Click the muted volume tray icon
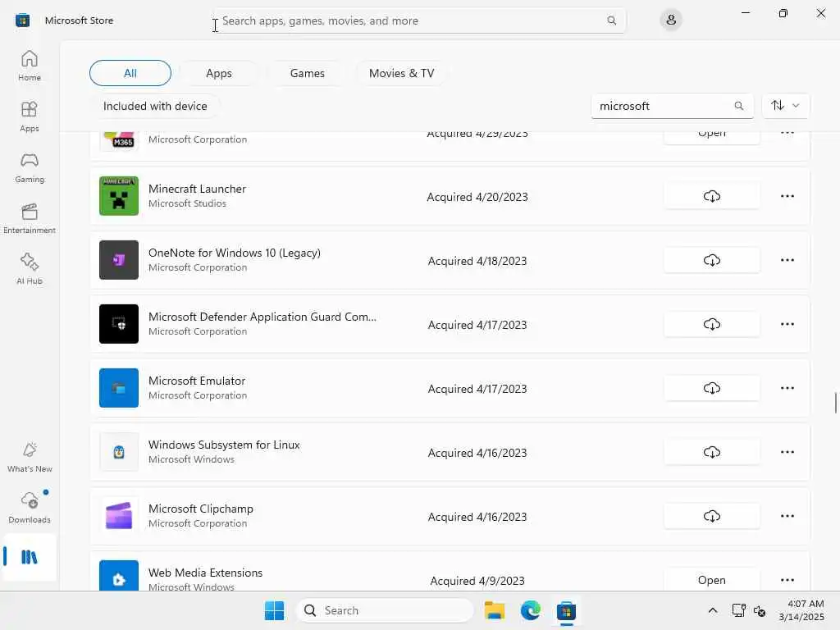840x630 pixels. pyautogui.click(x=759, y=610)
